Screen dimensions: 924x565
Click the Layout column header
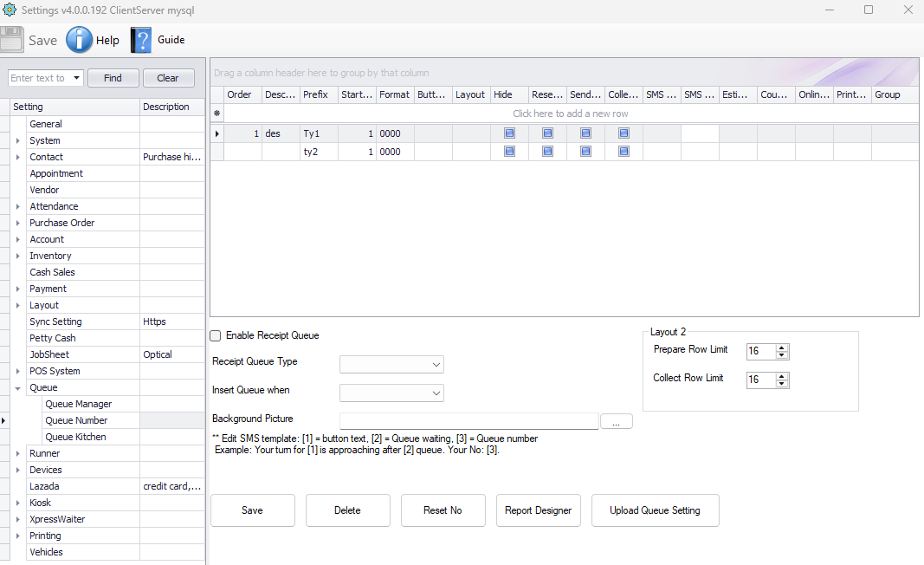pos(471,94)
